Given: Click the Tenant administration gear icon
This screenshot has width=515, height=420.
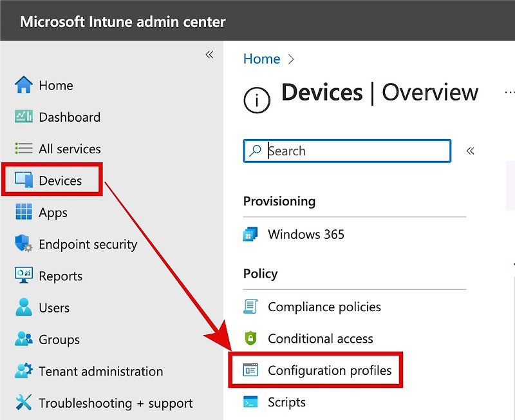Looking at the screenshot, I should [x=24, y=371].
